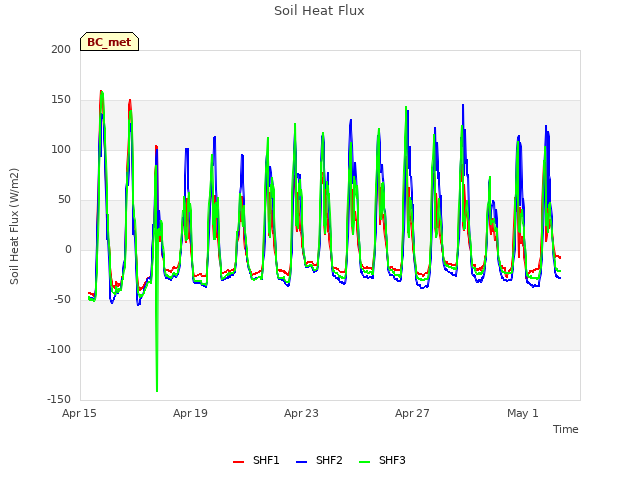Screen dimensions: 640x480
Task: Toggle the SHF2 legend entry
Action: click(x=319, y=460)
